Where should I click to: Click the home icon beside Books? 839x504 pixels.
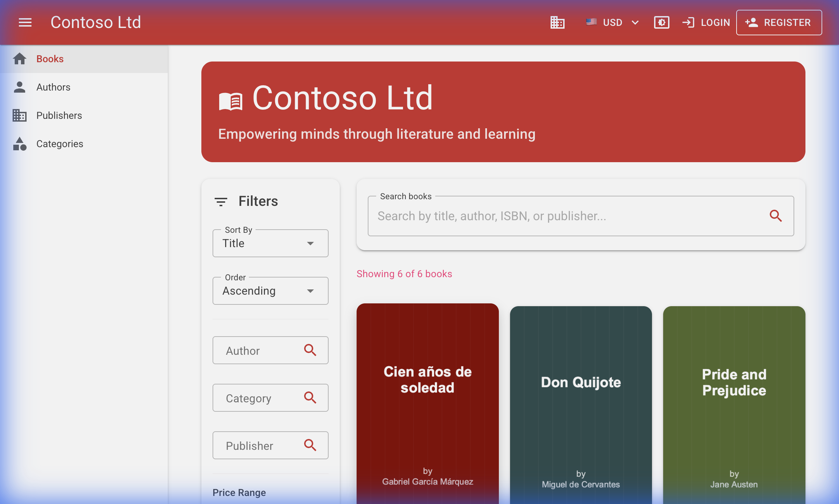[20, 59]
